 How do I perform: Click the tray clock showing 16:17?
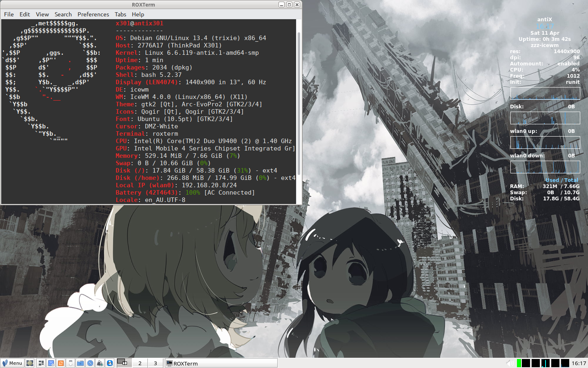[579, 363]
